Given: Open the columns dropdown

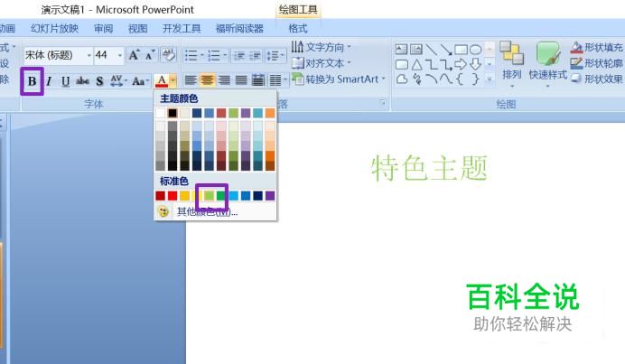Looking at the screenshot, I should click(x=285, y=80).
